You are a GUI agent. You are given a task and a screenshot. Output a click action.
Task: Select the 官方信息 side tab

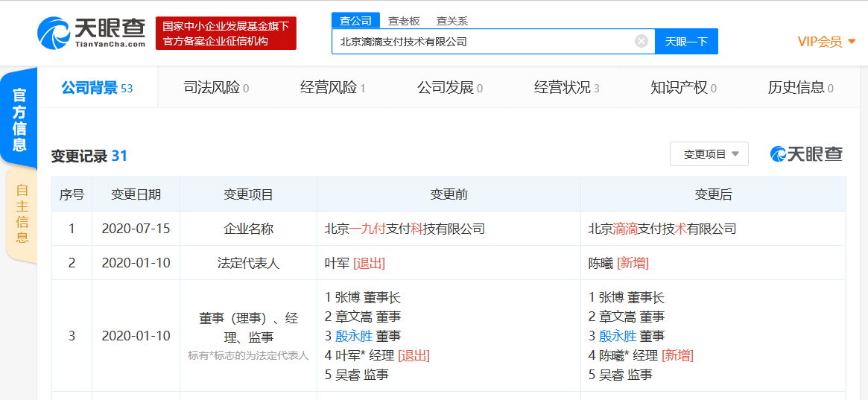tap(20, 119)
